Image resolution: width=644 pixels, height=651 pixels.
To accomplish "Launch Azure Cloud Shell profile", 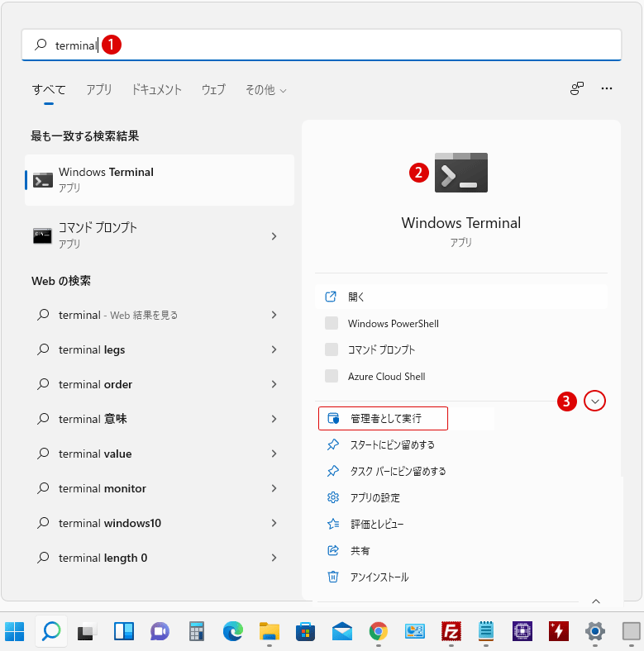I will pyautogui.click(x=461, y=376).
